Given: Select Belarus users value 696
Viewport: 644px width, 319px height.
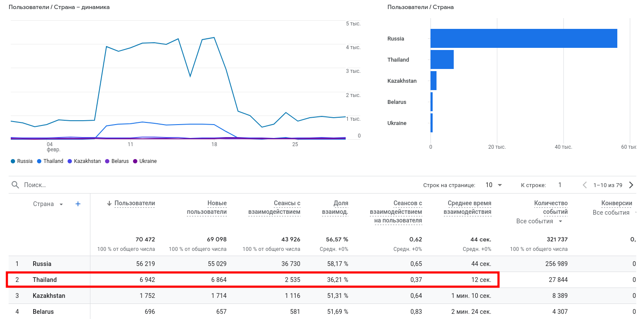Looking at the screenshot, I should [149, 312].
